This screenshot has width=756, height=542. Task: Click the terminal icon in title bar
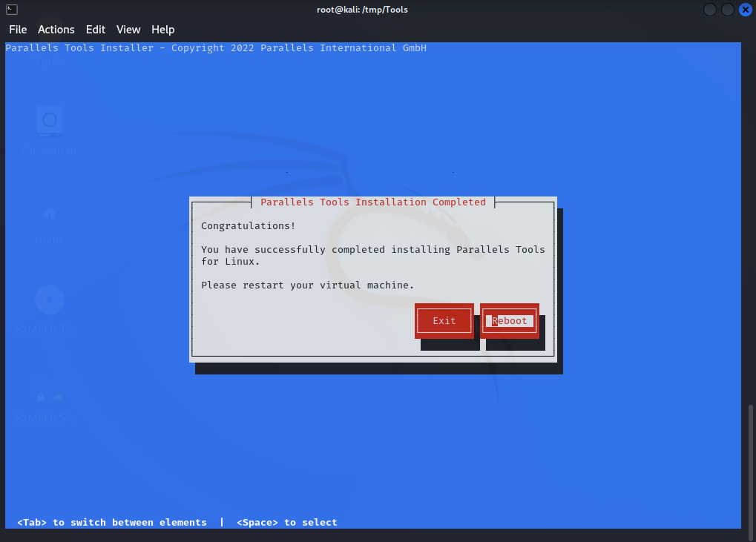tap(12, 10)
